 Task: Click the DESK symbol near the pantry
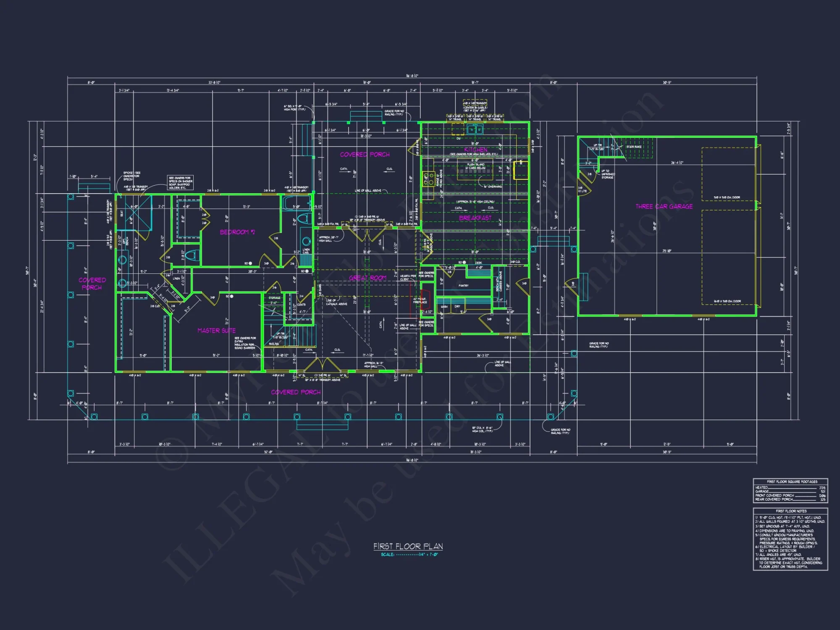coord(479,262)
